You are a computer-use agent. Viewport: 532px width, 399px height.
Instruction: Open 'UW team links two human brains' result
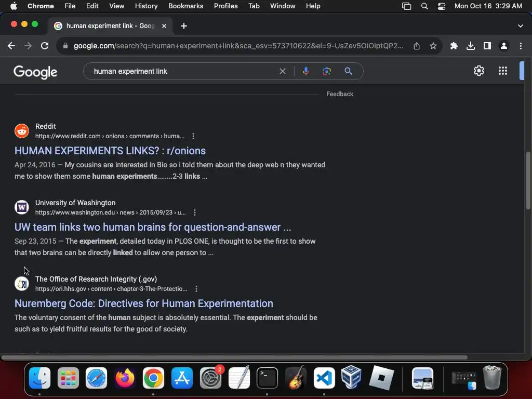(x=153, y=227)
